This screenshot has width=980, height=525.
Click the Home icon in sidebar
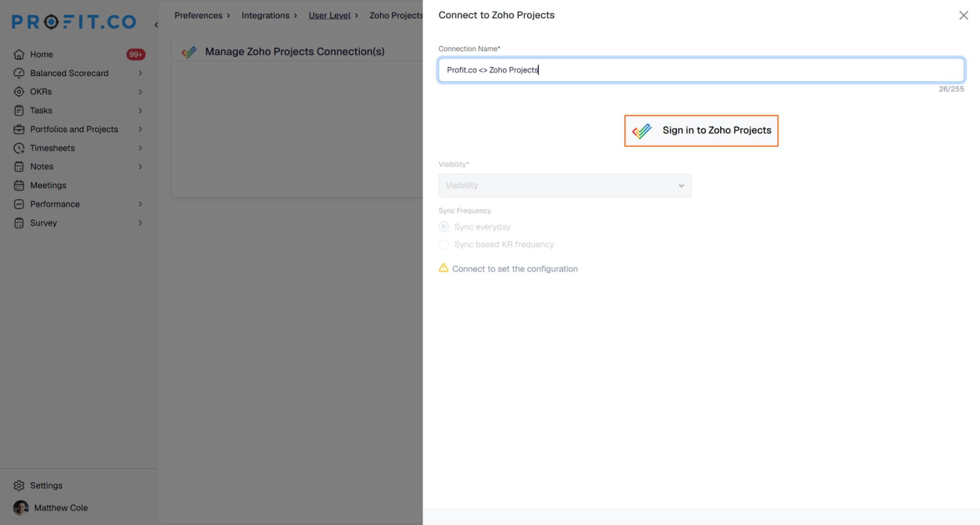click(x=19, y=54)
